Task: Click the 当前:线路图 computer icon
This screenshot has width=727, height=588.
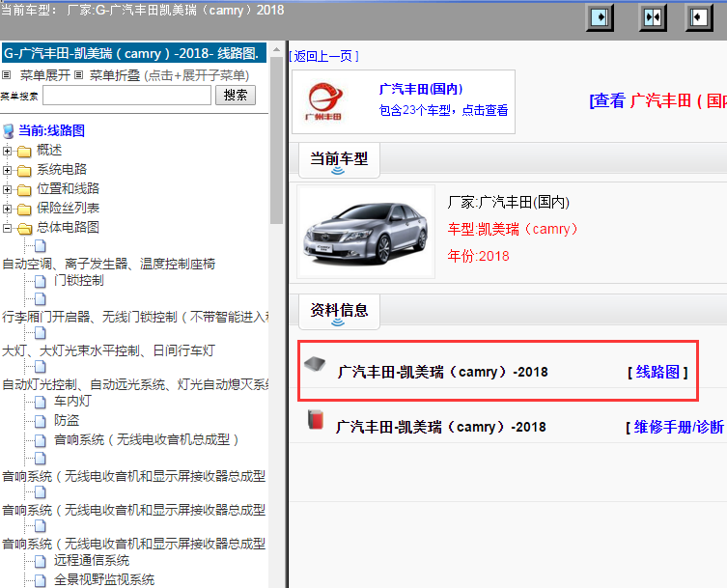Action: coord(9,130)
